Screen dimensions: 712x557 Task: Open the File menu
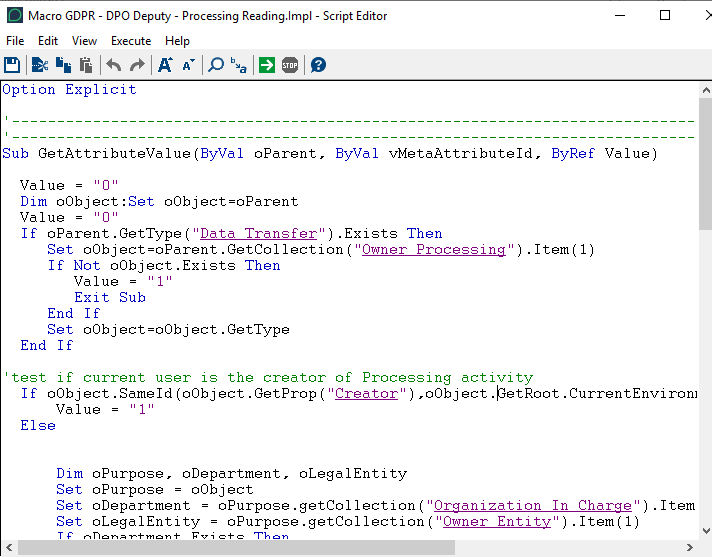coord(15,41)
